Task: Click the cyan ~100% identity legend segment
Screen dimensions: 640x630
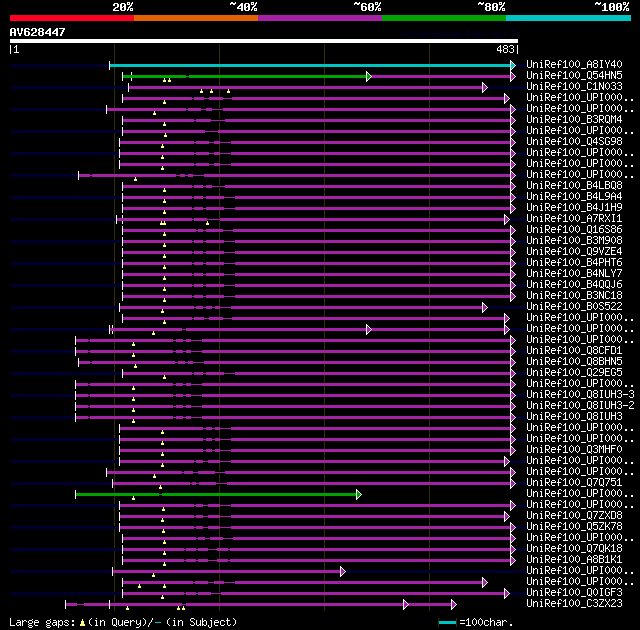Action: [x=569, y=18]
